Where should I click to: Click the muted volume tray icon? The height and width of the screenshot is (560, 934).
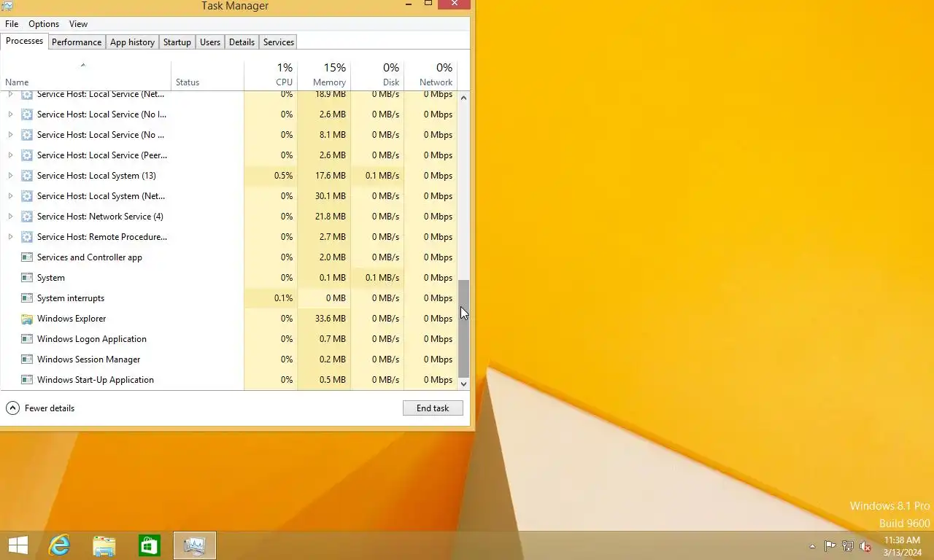point(865,546)
